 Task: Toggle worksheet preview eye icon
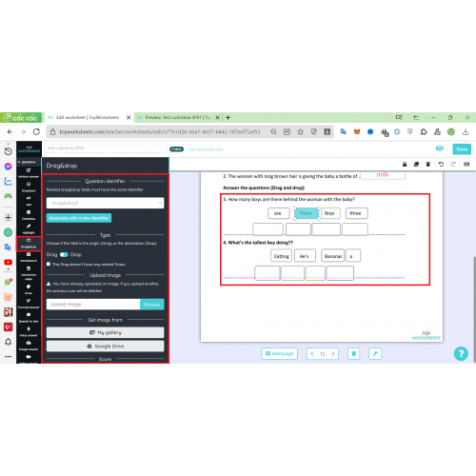pyautogui.click(x=439, y=149)
